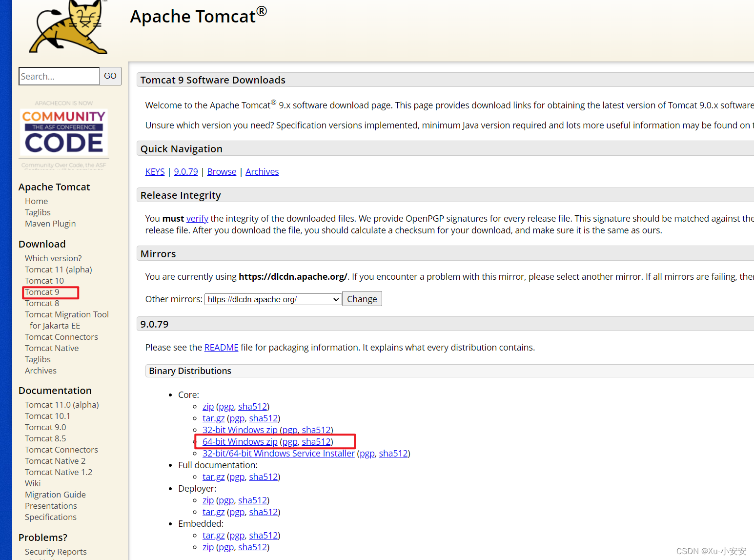Open Tomcat Native 1.2 documentation

59,472
